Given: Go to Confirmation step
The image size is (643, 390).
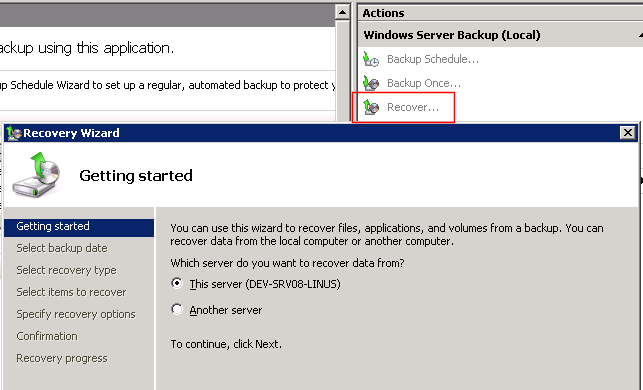Looking at the screenshot, I should (47, 336).
